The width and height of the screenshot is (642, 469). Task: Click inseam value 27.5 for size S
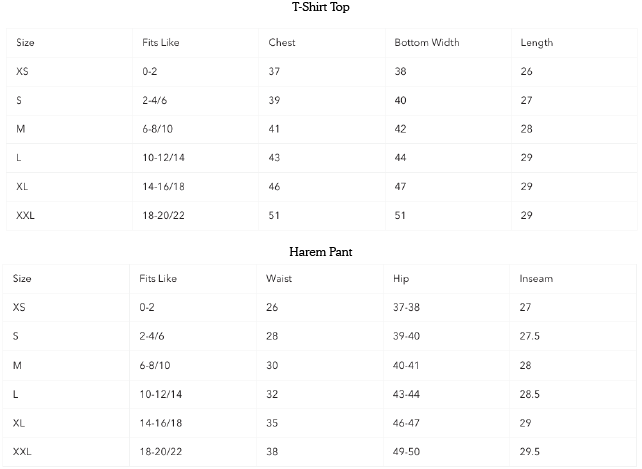coord(530,336)
